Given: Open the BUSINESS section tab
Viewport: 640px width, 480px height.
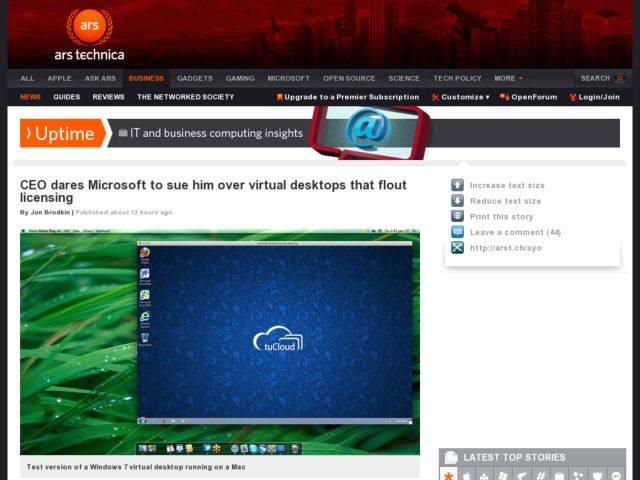Looking at the screenshot, I should point(146,78).
